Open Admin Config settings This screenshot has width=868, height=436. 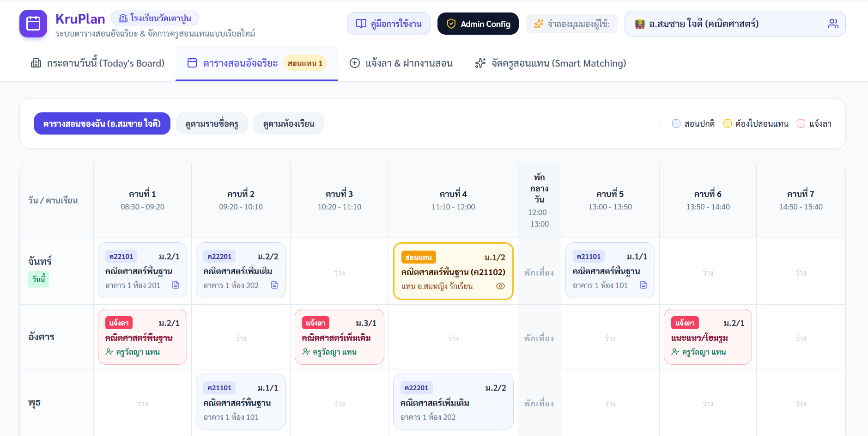click(x=478, y=24)
